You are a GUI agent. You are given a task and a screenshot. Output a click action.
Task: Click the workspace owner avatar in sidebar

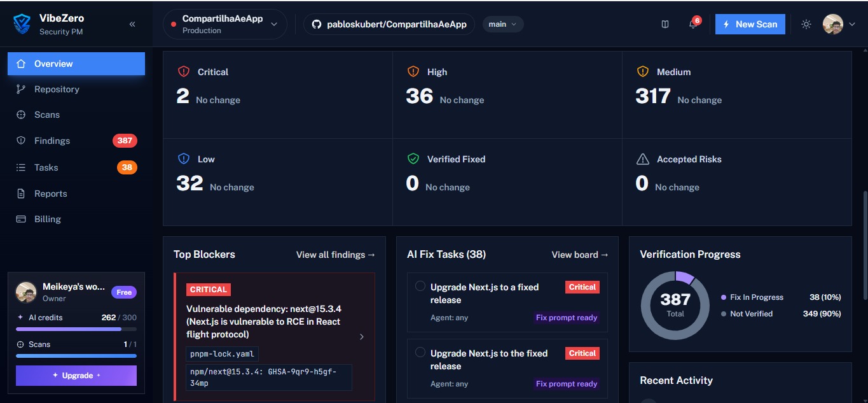pos(26,292)
